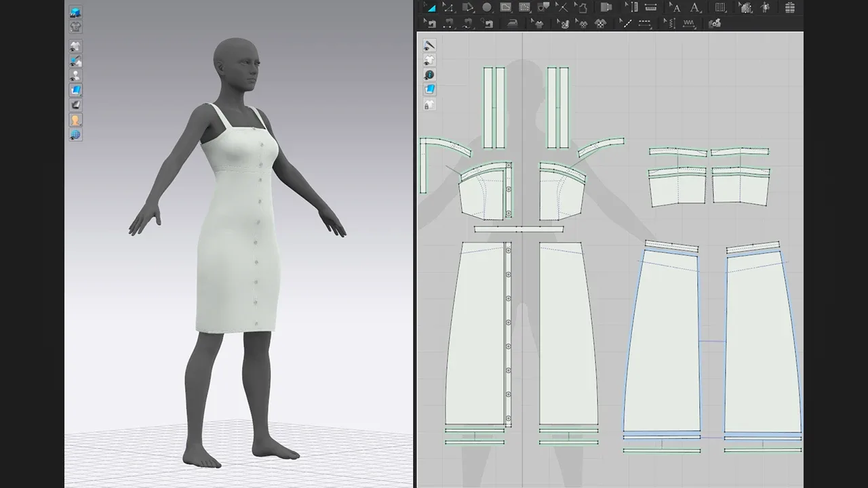Click the blue cube simulation icon in 3D view

75,12
